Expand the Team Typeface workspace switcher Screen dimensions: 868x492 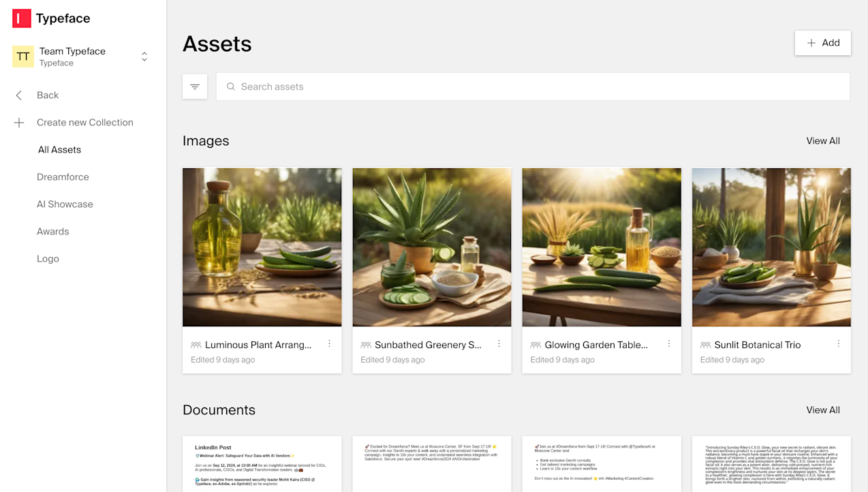144,57
